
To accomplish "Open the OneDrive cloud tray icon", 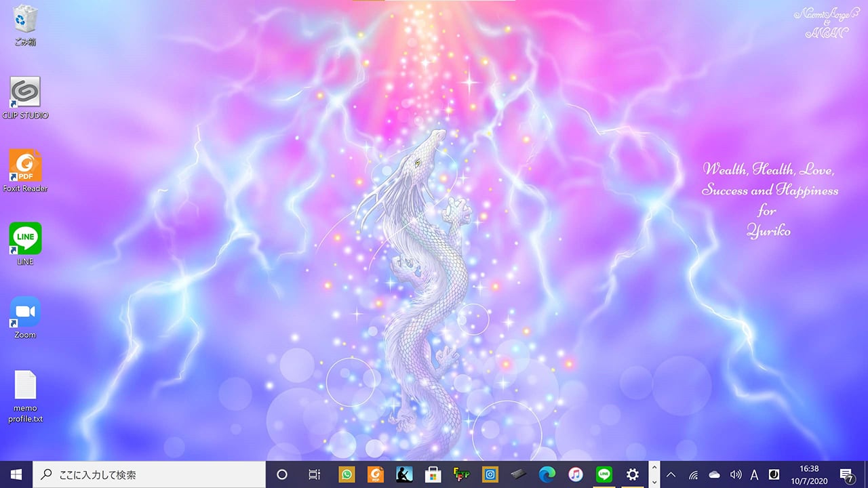I will [714, 474].
